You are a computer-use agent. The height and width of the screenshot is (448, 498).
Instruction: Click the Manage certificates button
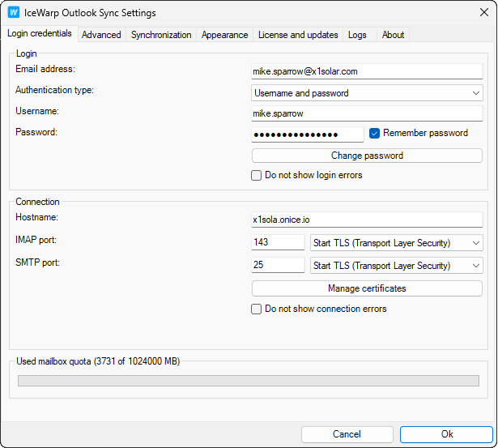[367, 288]
